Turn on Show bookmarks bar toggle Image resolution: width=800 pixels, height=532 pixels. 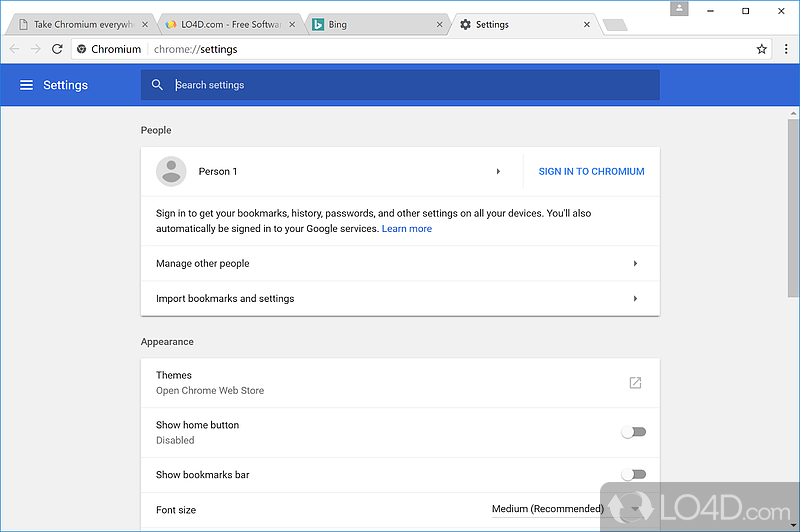tap(633, 474)
